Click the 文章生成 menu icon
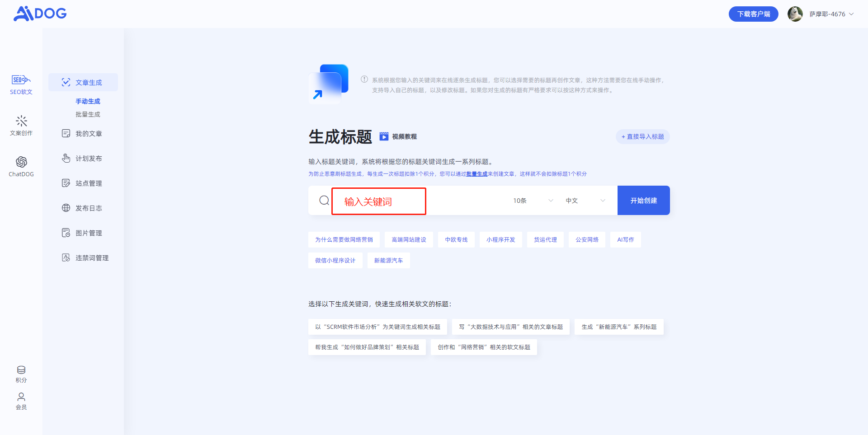Image resolution: width=868 pixels, height=435 pixels. click(x=66, y=82)
